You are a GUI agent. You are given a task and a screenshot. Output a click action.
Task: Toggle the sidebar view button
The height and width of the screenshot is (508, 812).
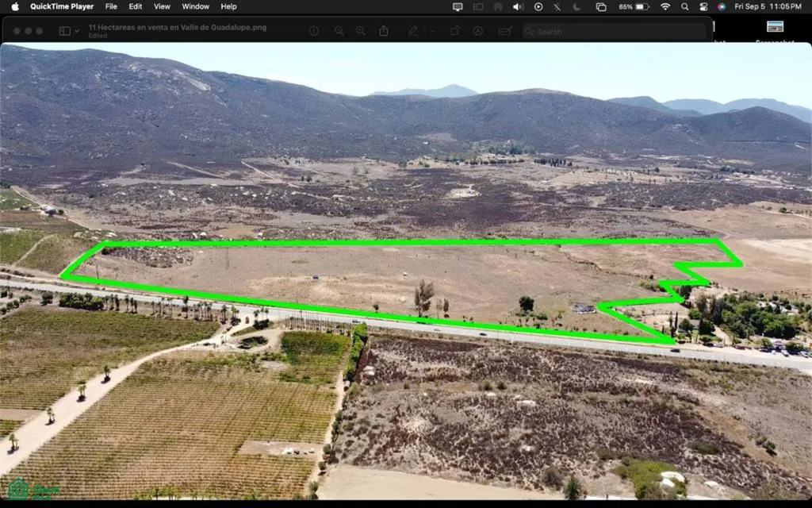(64, 31)
